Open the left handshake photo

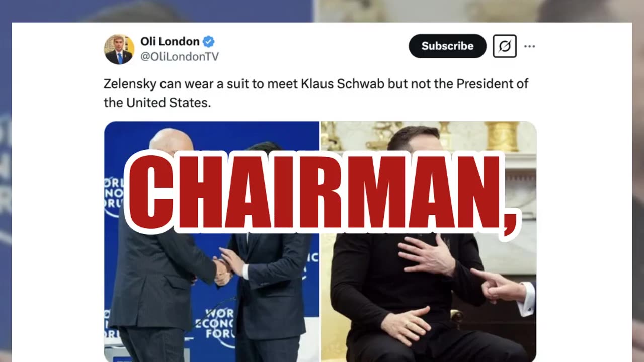[212, 241]
